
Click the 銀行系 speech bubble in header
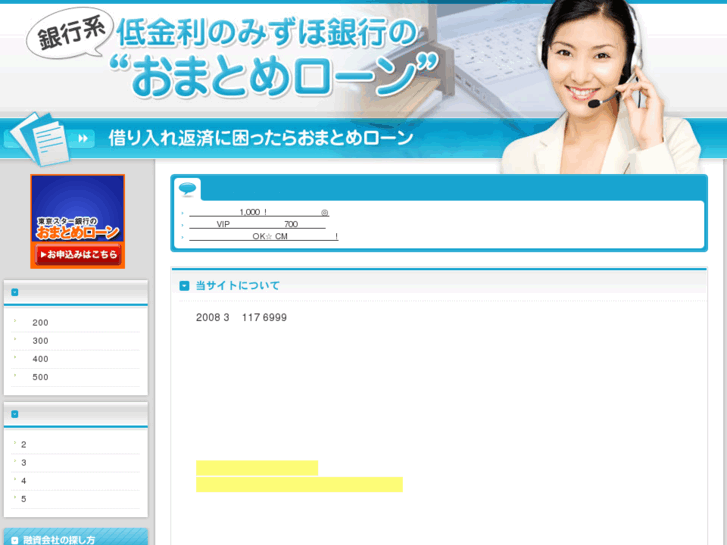[70, 35]
